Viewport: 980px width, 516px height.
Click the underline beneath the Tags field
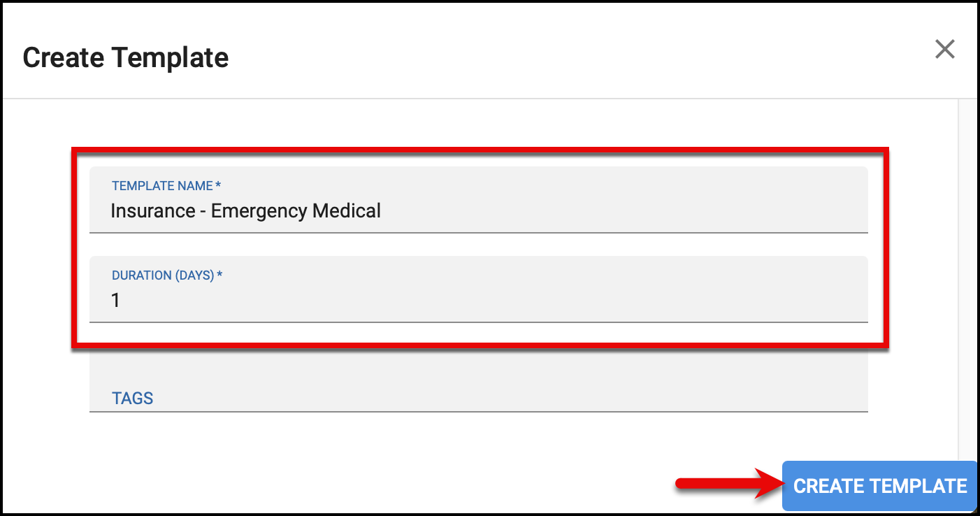tap(479, 411)
